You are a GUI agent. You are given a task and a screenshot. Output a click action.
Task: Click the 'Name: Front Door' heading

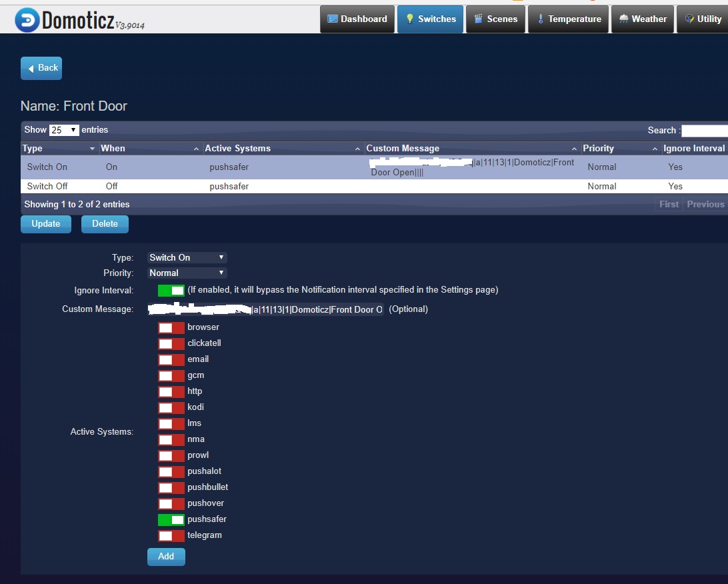click(x=74, y=106)
